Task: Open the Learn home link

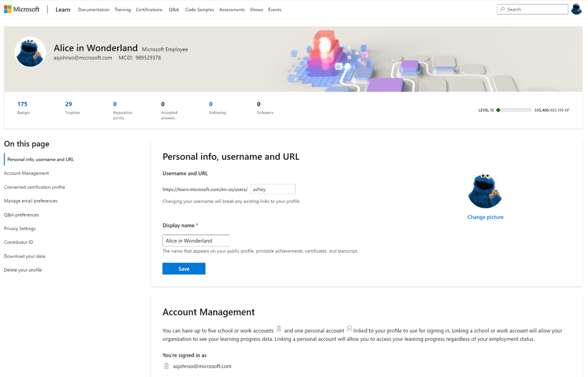Action: (x=62, y=9)
